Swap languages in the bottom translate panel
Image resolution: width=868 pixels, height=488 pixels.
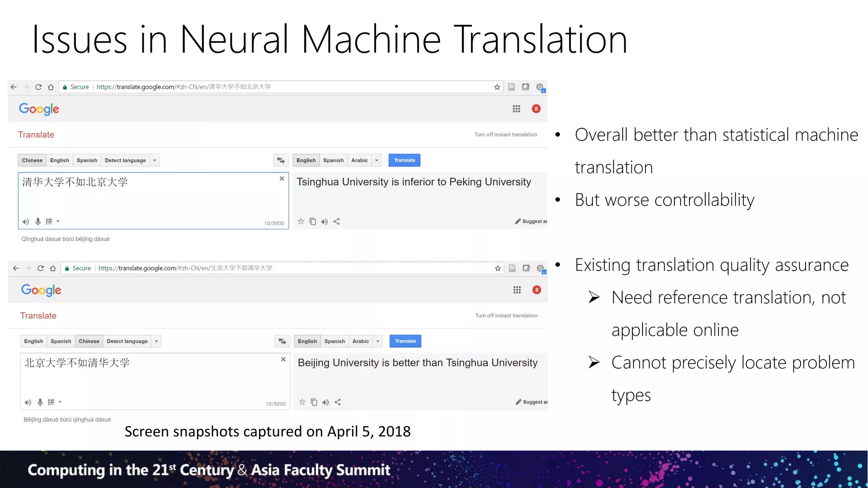282,341
